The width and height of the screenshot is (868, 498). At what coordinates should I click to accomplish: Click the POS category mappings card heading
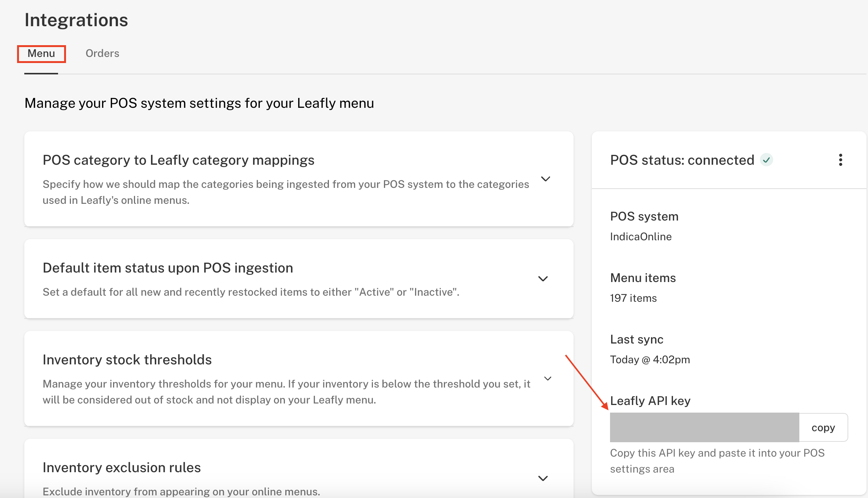[178, 160]
